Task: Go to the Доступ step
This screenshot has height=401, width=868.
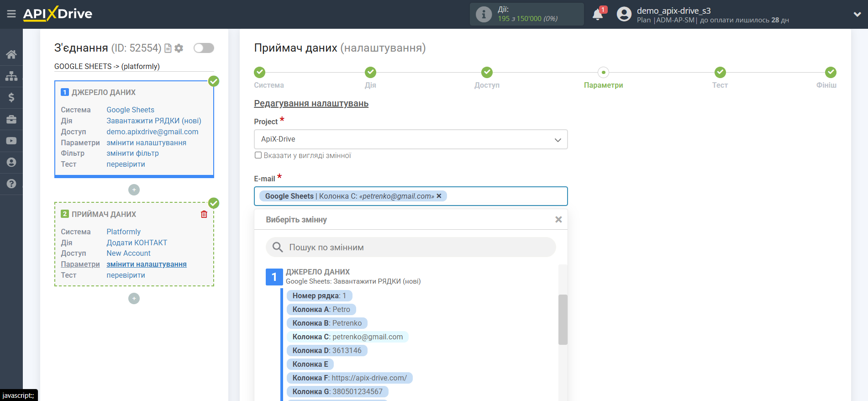Action: tap(487, 72)
